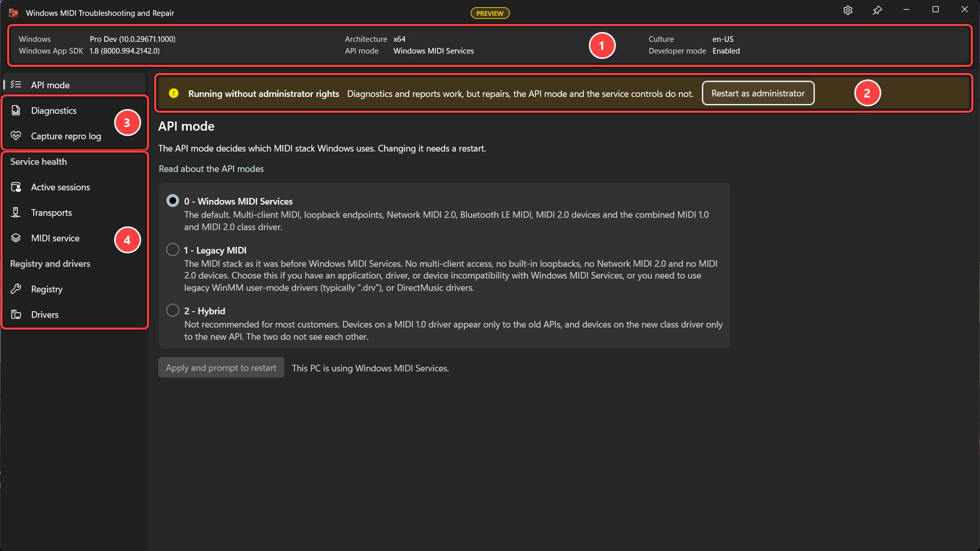
Task: Click the Drivers icon in sidebar
Action: (16, 314)
